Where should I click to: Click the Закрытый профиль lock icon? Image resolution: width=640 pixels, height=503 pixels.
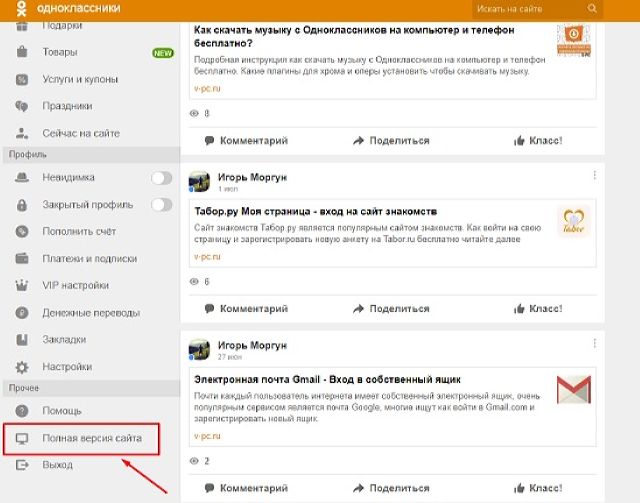point(22,205)
